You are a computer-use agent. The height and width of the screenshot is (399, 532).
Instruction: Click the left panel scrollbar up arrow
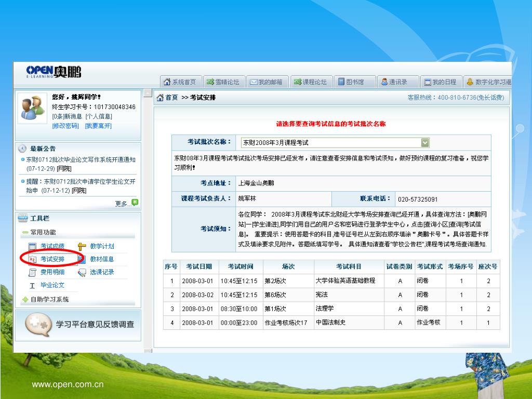[148, 92]
